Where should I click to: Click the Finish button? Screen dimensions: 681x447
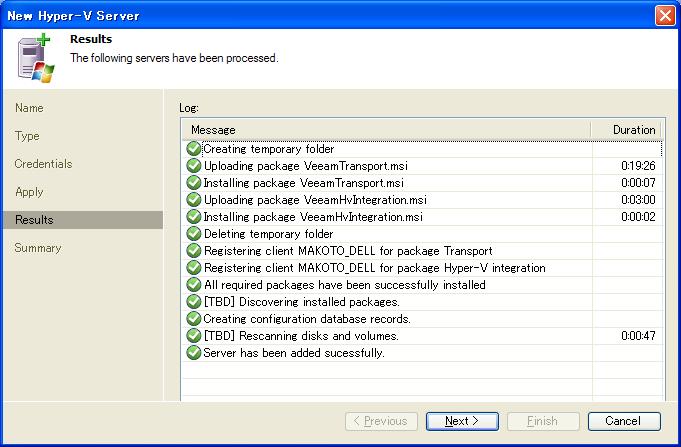click(543, 421)
